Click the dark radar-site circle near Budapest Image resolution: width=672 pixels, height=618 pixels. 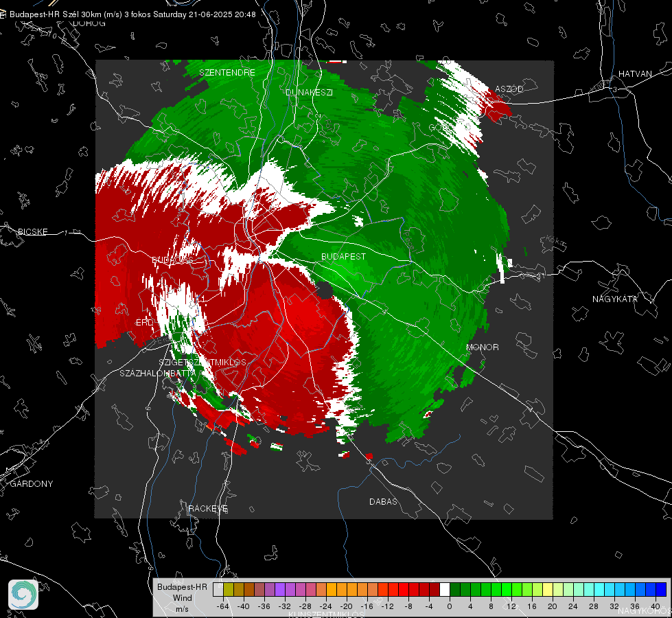tap(325, 291)
